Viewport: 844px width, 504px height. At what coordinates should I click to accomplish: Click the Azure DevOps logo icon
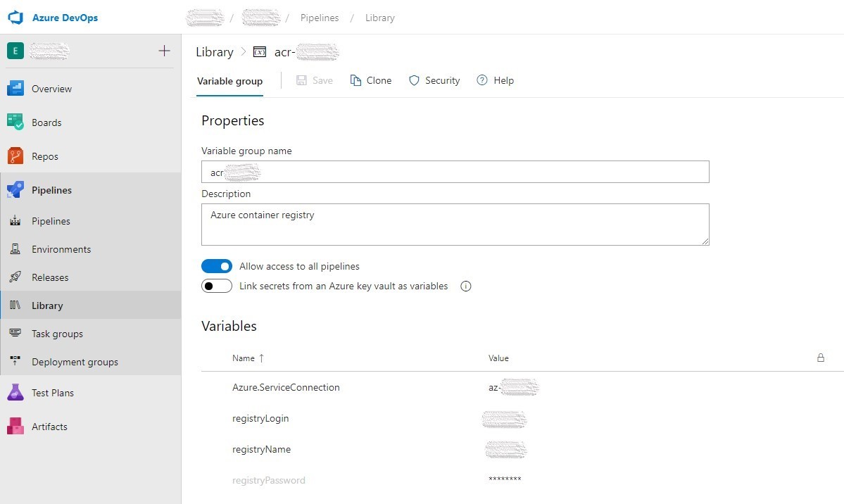point(15,18)
